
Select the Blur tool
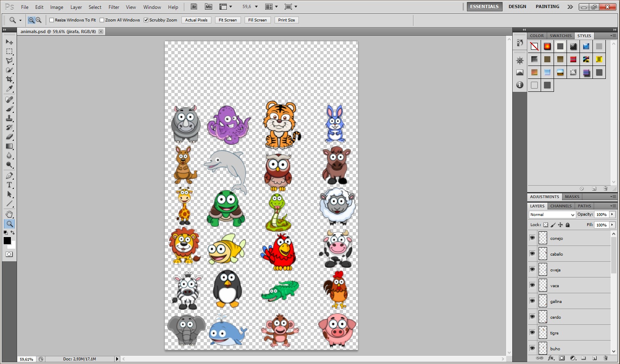click(x=9, y=156)
